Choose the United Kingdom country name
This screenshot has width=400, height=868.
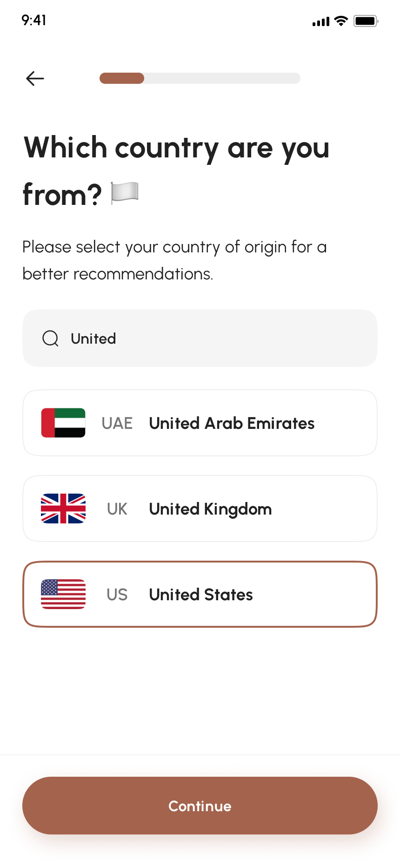210,509
